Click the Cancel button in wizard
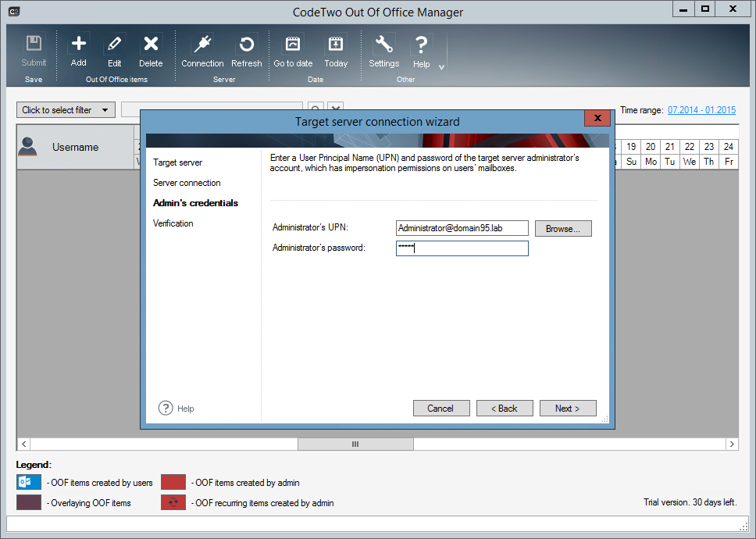 (x=441, y=409)
